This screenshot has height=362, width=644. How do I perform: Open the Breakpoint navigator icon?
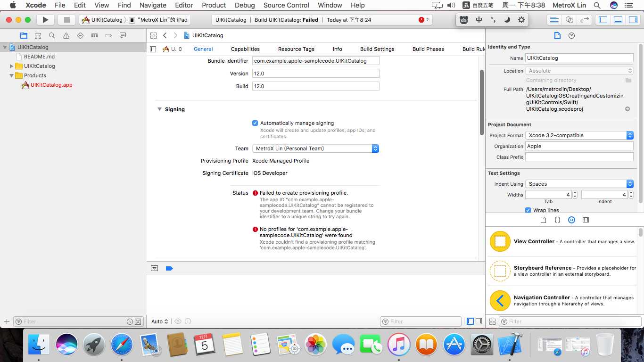point(108,35)
